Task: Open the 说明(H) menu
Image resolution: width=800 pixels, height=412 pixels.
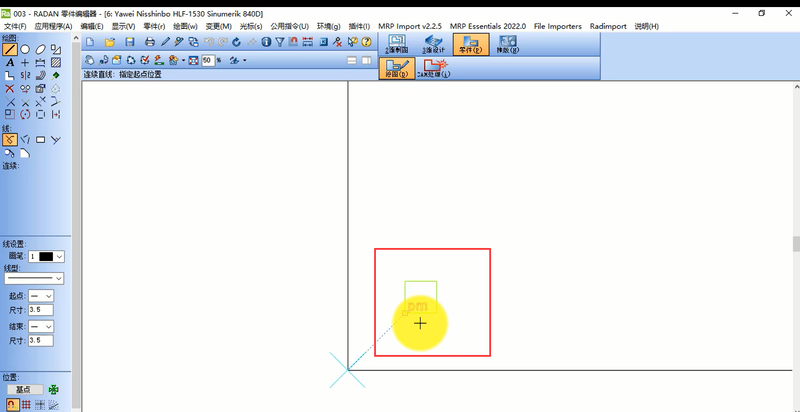Action: click(x=646, y=27)
